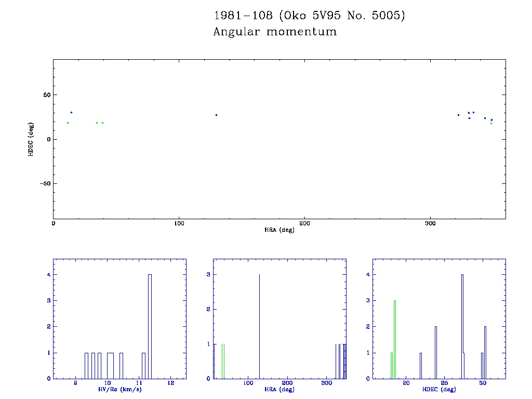Click the green bars in the HRA histogram
The image size is (532, 399).
pos(223,361)
